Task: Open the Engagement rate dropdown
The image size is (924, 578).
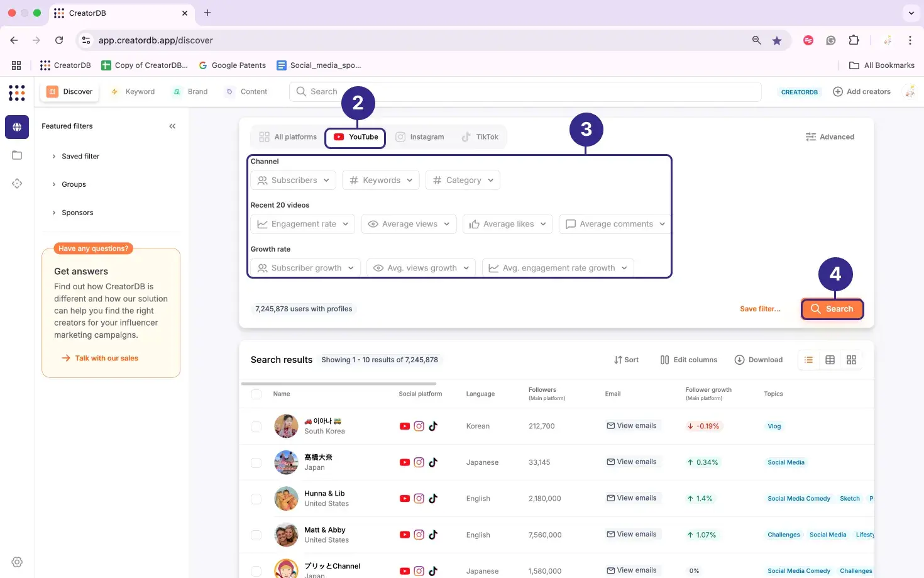Action: 303,224
